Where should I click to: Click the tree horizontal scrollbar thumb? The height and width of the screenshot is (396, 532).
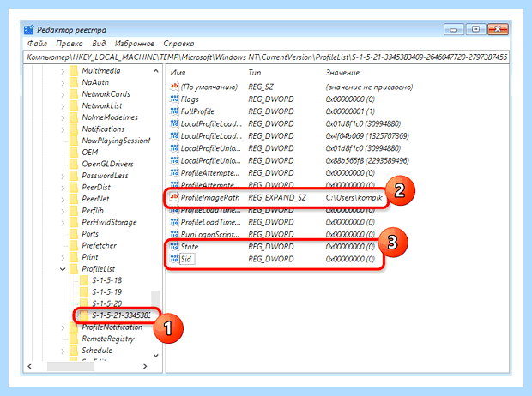click(70, 366)
